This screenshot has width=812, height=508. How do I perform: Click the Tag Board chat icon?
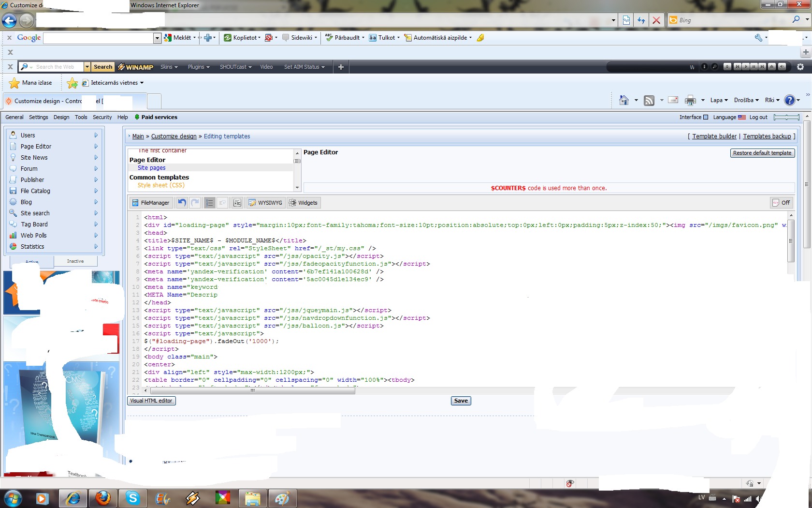(x=13, y=224)
